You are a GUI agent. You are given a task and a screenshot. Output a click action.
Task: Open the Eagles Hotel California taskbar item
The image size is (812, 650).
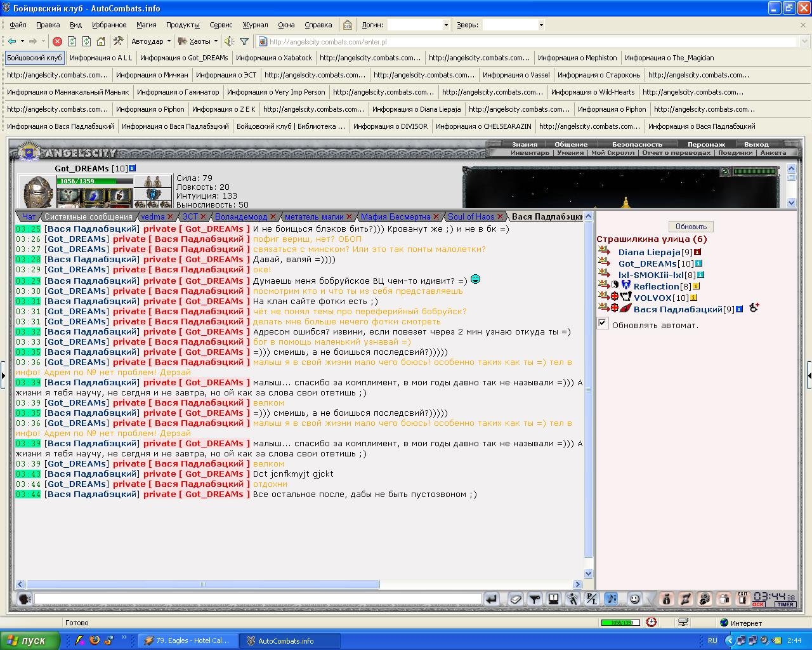click(188, 640)
